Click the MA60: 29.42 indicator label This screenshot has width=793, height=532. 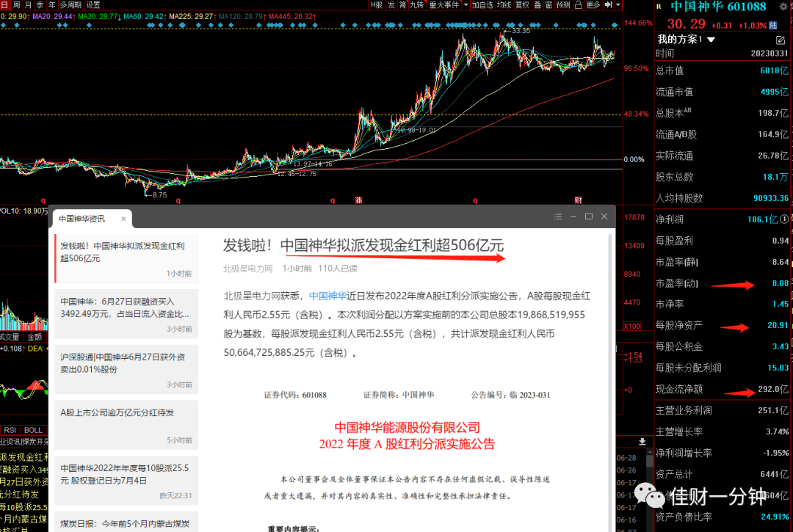pyautogui.click(x=145, y=17)
